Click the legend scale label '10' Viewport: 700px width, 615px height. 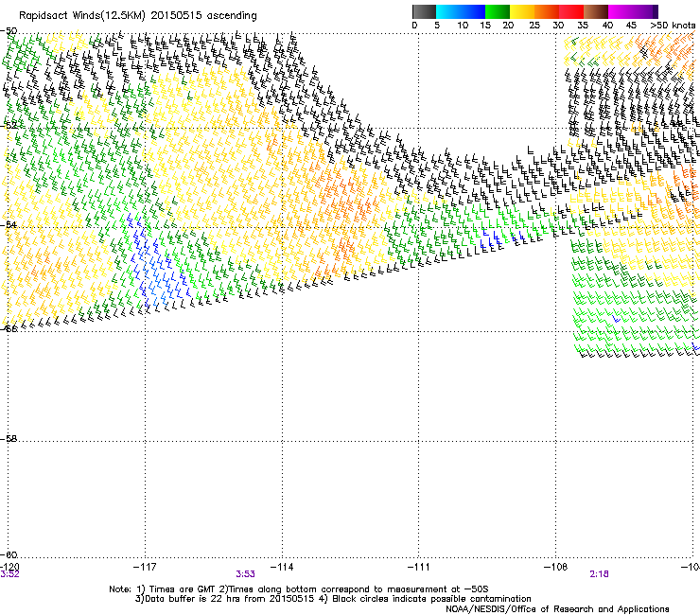(x=463, y=26)
